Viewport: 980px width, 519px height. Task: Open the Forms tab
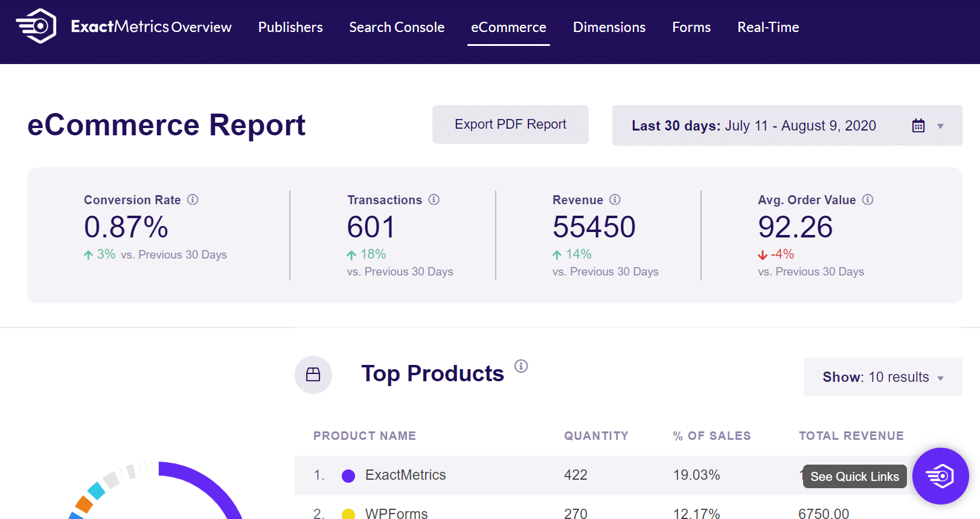tap(691, 27)
